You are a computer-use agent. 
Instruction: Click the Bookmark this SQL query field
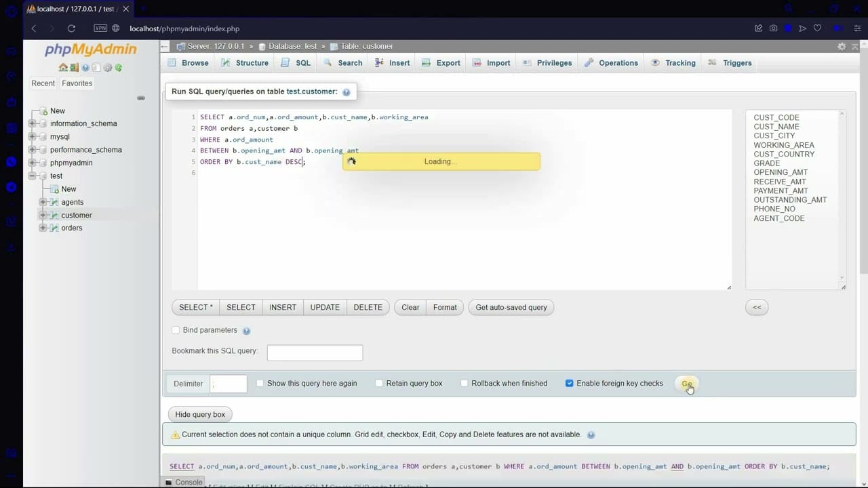(315, 352)
